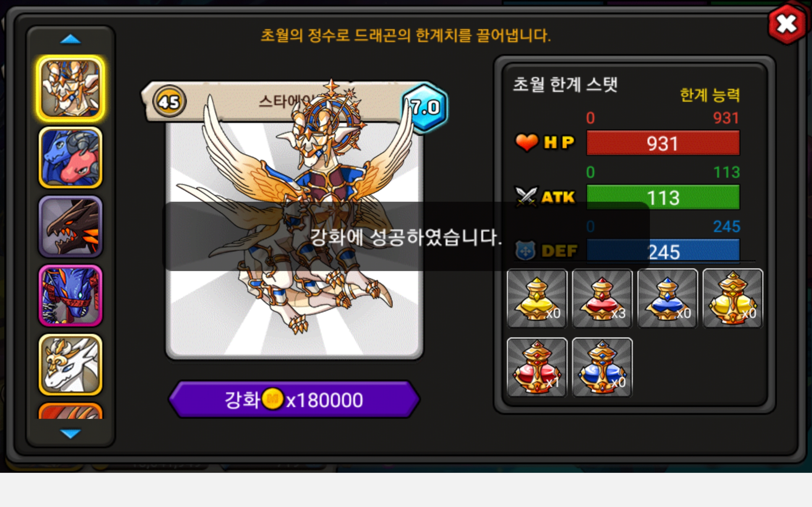Select the small red essence potion x3
812x507 pixels.
[x=602, y=298]
